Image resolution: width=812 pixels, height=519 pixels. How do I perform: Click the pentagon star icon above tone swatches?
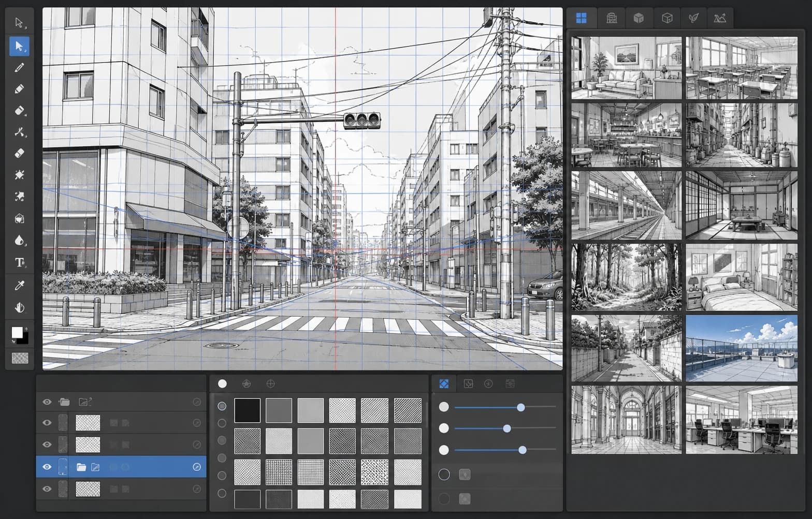(247, 383)
